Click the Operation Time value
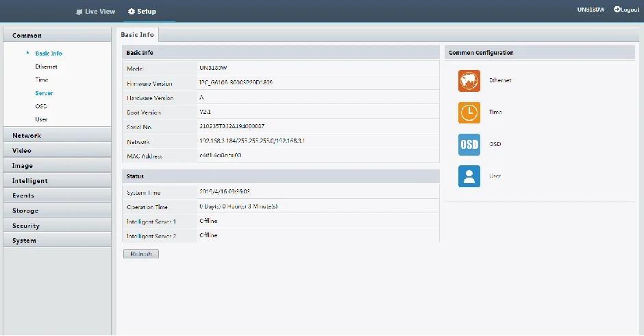 (238, 206)
